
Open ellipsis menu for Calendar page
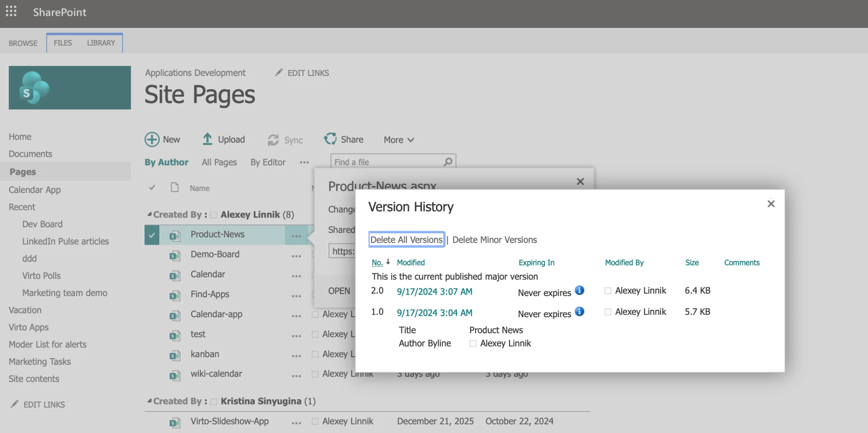click(296, 276)
